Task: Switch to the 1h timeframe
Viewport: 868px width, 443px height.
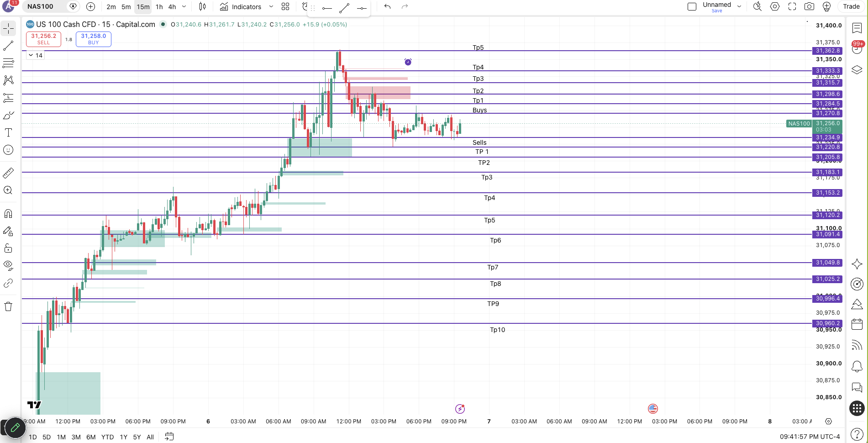Action: tap(159, 7)
